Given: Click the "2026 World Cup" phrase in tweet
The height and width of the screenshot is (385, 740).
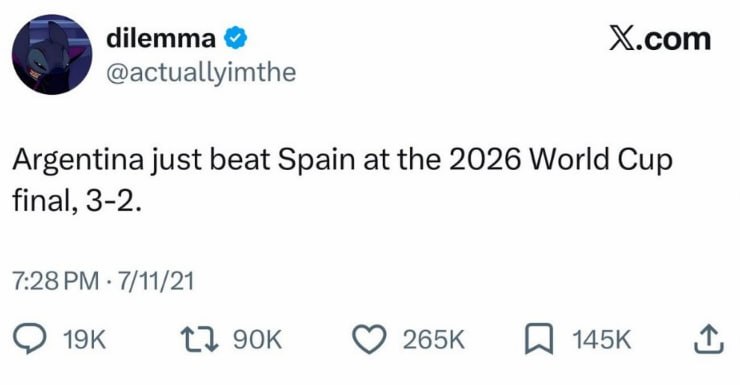Looking at the screenshot, I should 561,160.
